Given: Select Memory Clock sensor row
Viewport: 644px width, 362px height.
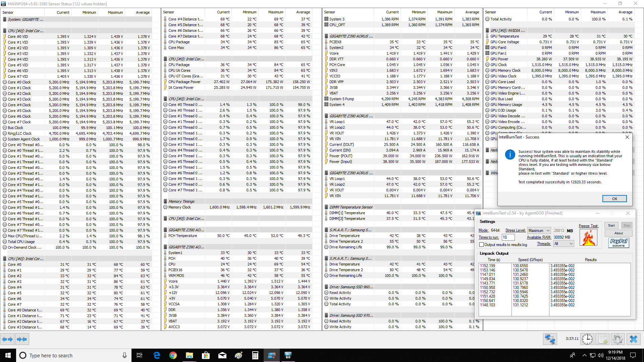Looking at the screenshot, I should coord(237,207).
